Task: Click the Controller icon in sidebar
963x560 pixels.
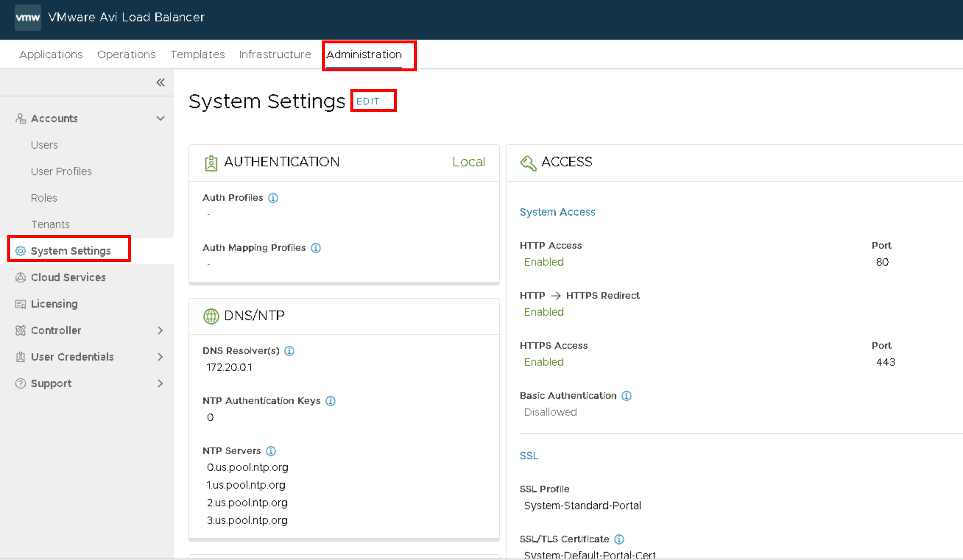Action: point(21,330)
